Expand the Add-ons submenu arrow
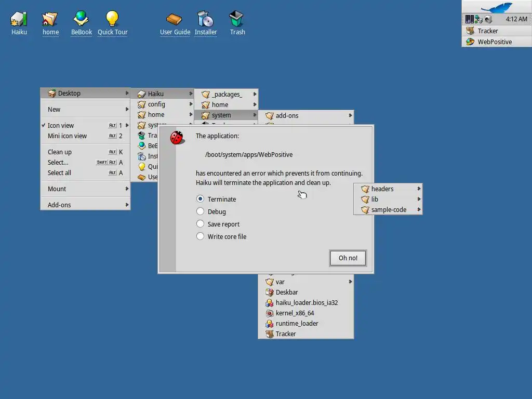This screenshot has height=399, width=532. (x=127, y=205)
